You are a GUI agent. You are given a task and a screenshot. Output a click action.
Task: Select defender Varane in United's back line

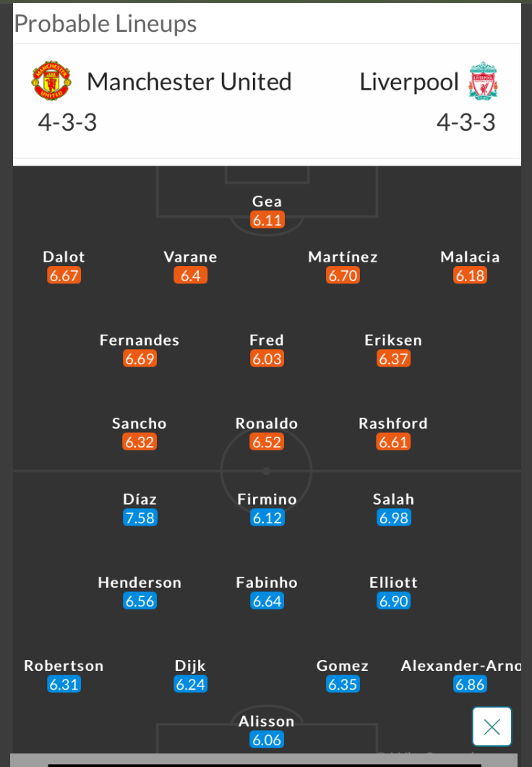point(190,257)
